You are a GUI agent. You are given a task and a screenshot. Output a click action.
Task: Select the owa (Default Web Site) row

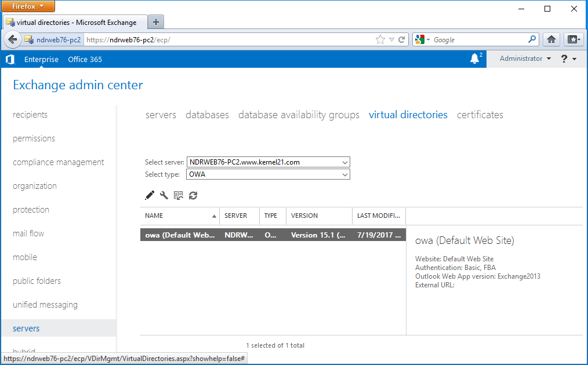click(x=273, y=235)
